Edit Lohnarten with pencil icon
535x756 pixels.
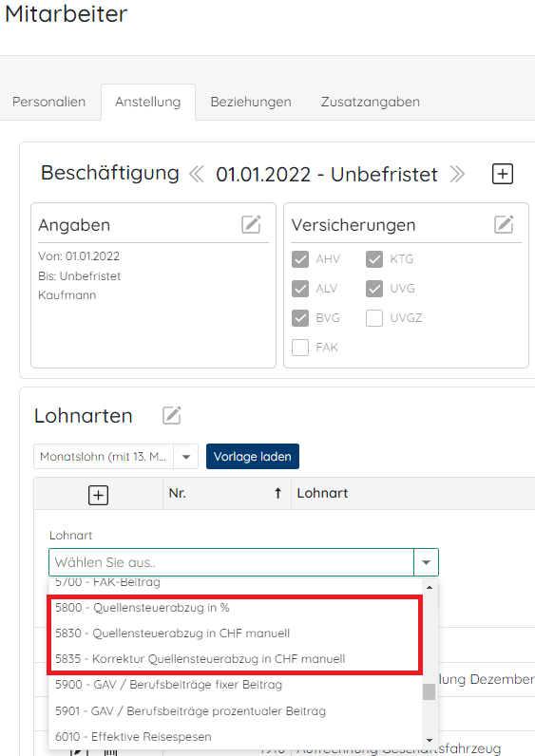point(172,416)
